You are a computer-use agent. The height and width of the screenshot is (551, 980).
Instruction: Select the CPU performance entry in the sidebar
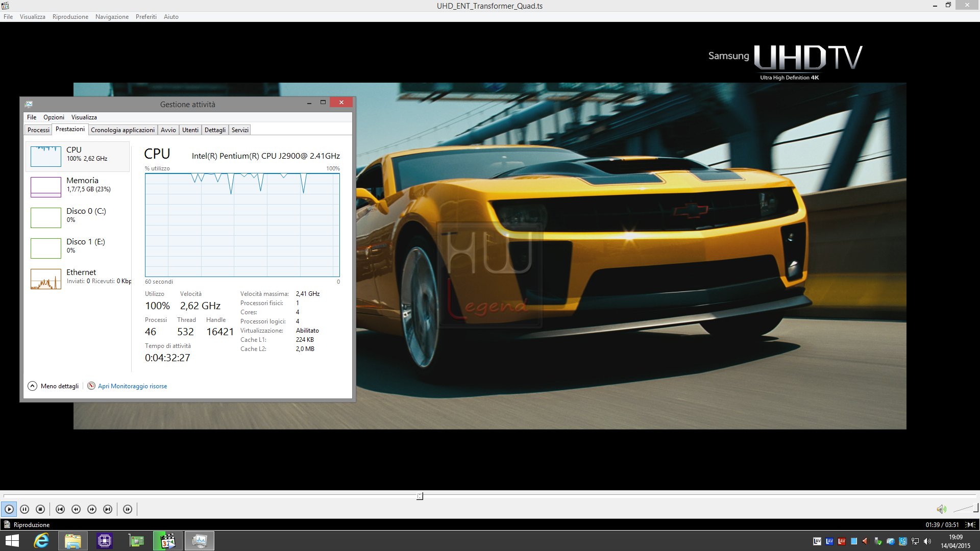(78, 156)
